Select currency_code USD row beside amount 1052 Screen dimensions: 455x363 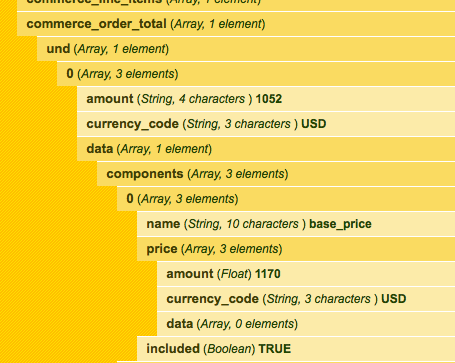266,124
